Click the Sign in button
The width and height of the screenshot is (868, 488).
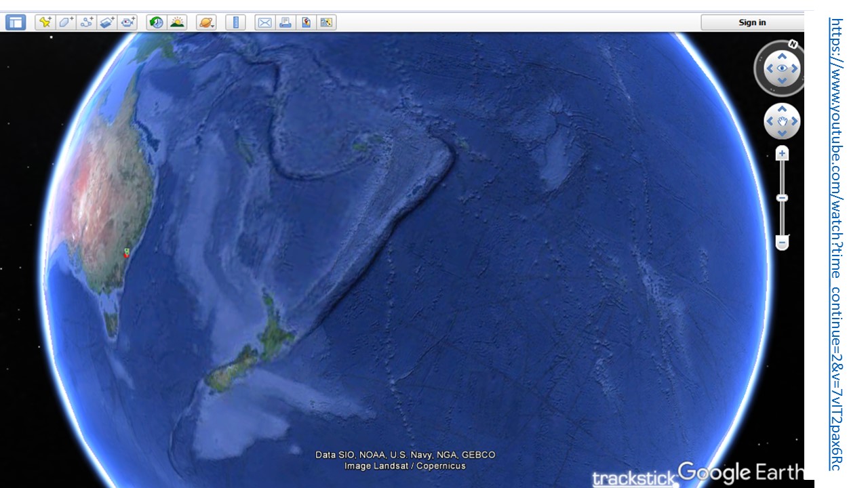(x=752, y=22)
